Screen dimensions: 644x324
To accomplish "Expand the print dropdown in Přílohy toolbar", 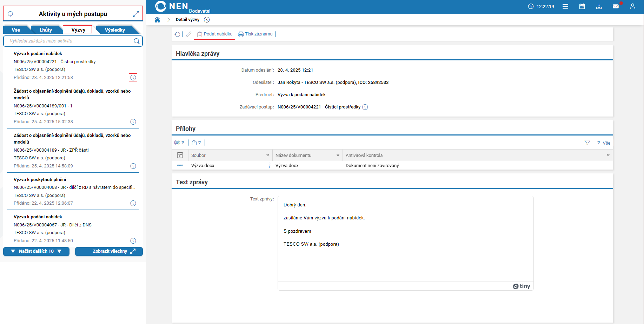I will click(x=179, y=143).
